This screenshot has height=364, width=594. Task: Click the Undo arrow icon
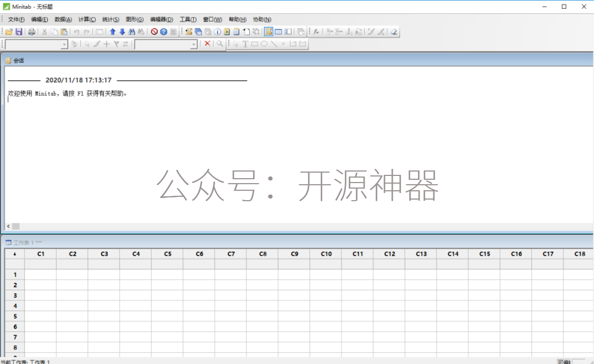76,32
